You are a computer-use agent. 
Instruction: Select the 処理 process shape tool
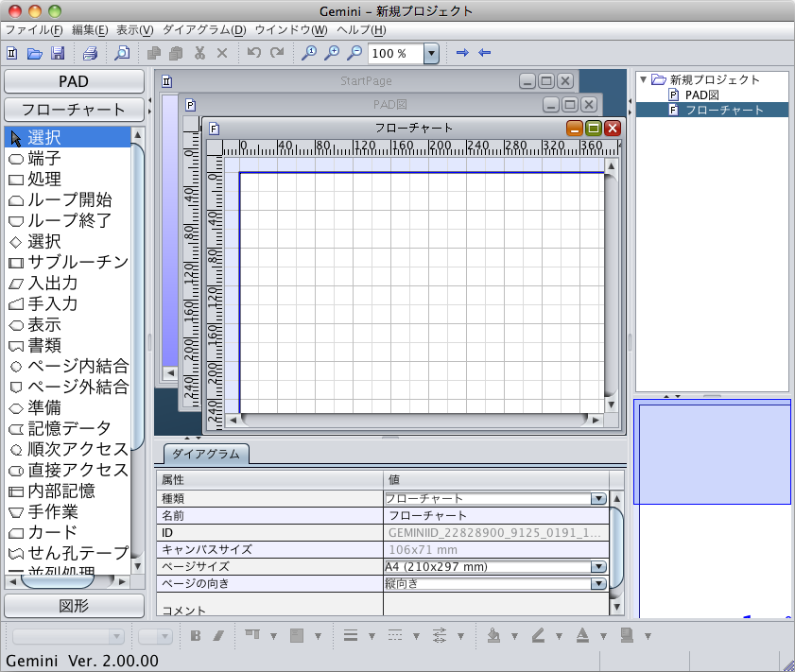pos(68,179)
